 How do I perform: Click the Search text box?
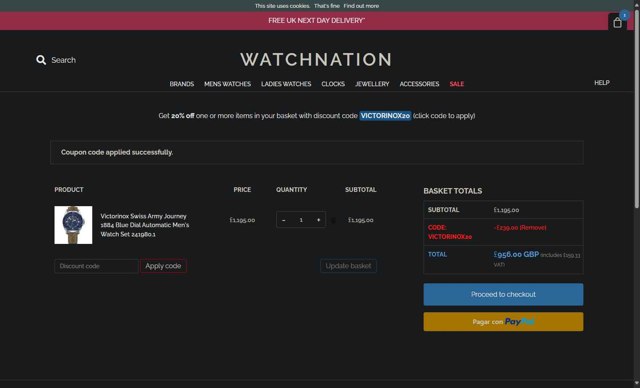[x=63, y=60]
